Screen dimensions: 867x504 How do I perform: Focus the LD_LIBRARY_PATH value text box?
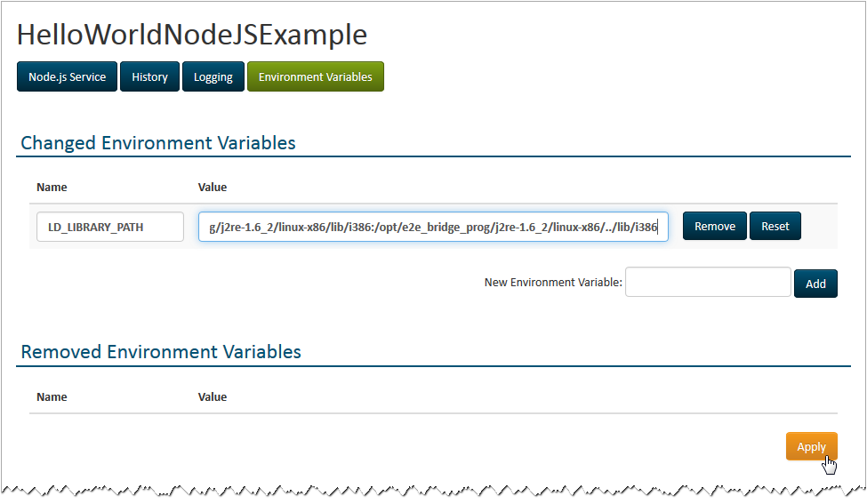tap(433, 227)
